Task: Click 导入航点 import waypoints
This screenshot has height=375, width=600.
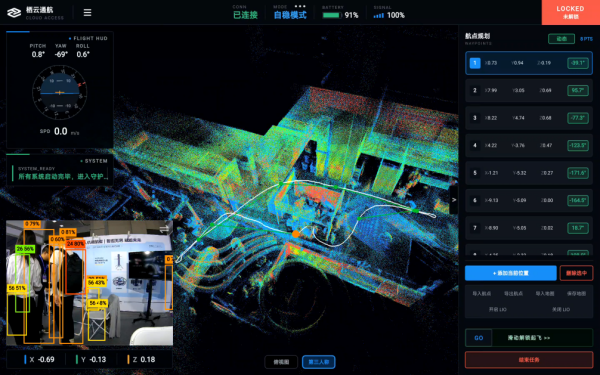Action: [x=481, y=293]
